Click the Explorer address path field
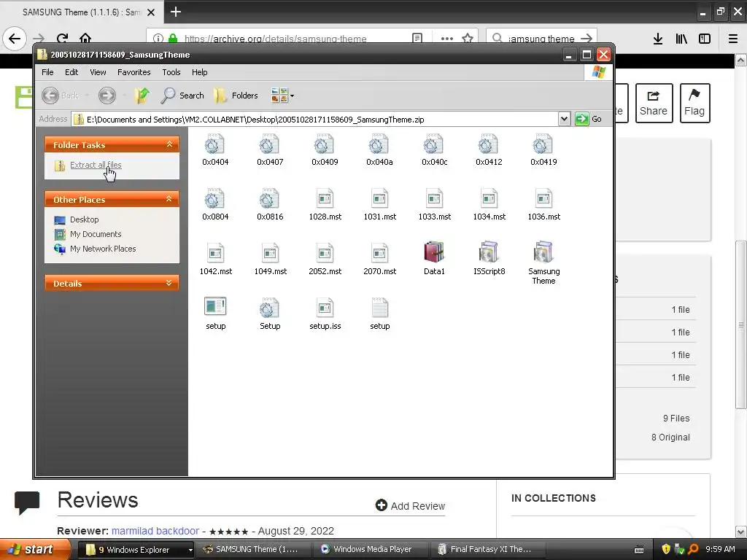Image resolution: width=747 pixels, height=560 pixels. (314, 119)
